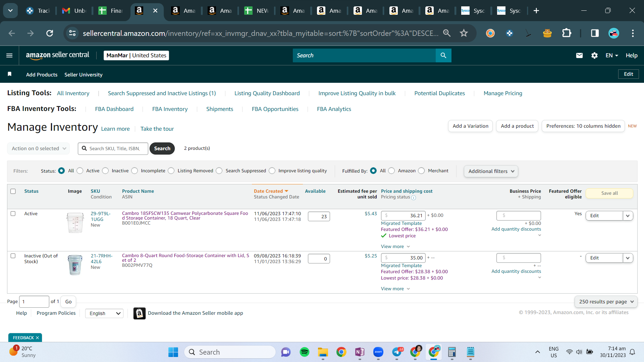Select the Search Suppressed status radio button
The image size is (644, 362).
click(219, 171)
